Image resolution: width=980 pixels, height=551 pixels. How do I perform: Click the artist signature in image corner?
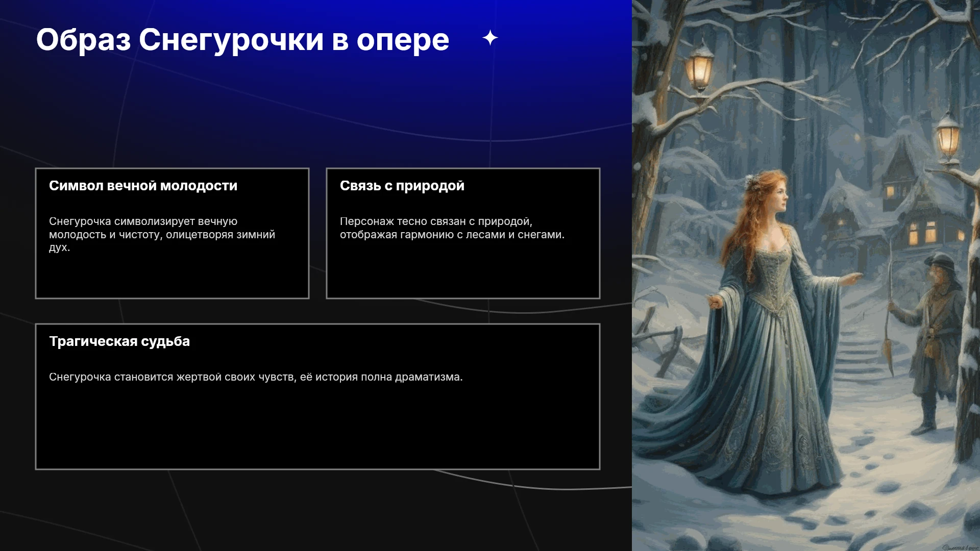pyautogui.click(x=959, y=547)
